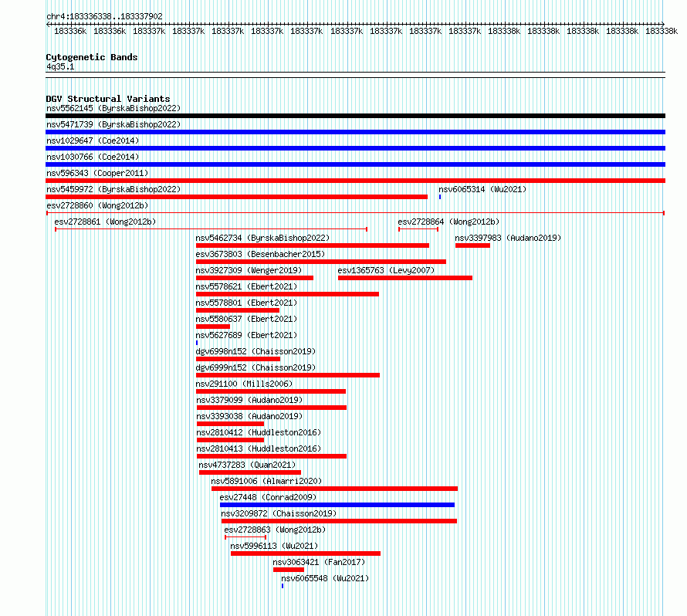Open esv2728860 (Wong2012b) label

tap(97, 205)
